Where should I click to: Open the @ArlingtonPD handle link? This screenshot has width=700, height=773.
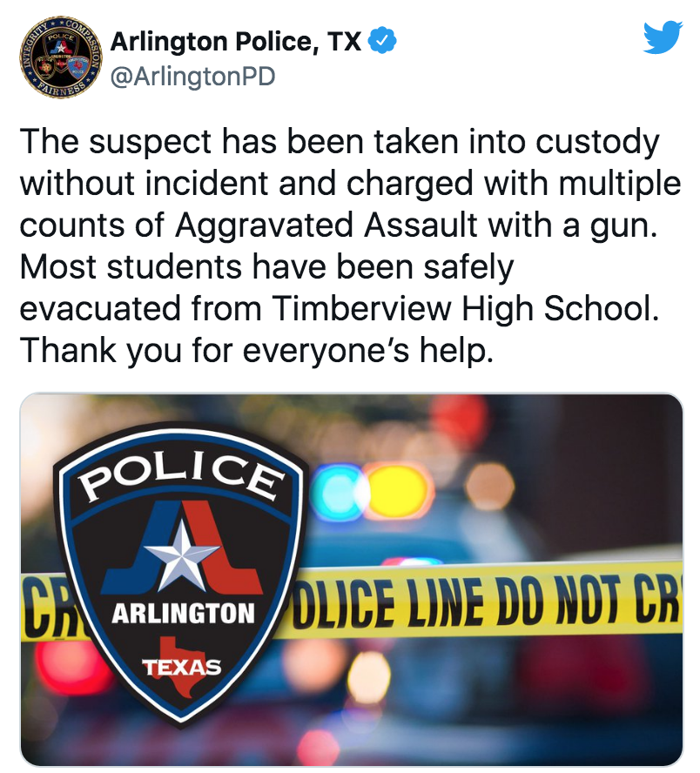(192, 77)
